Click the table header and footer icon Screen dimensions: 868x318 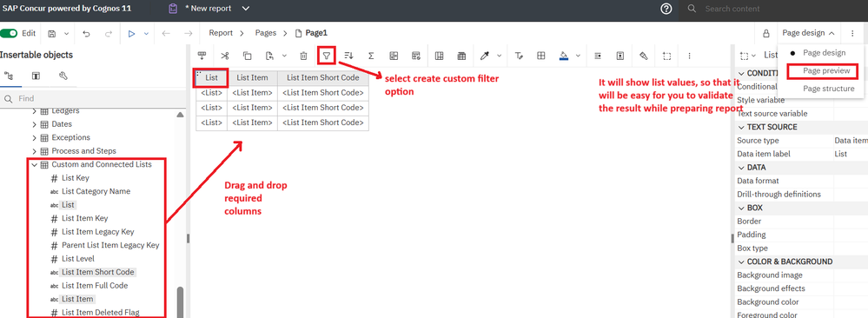[x=461, y=56]
